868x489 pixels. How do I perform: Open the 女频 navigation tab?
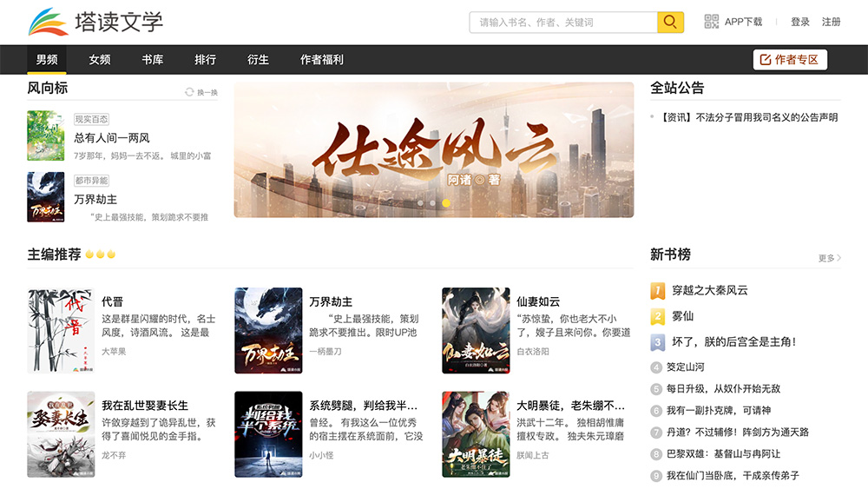[x=100, y=60]
